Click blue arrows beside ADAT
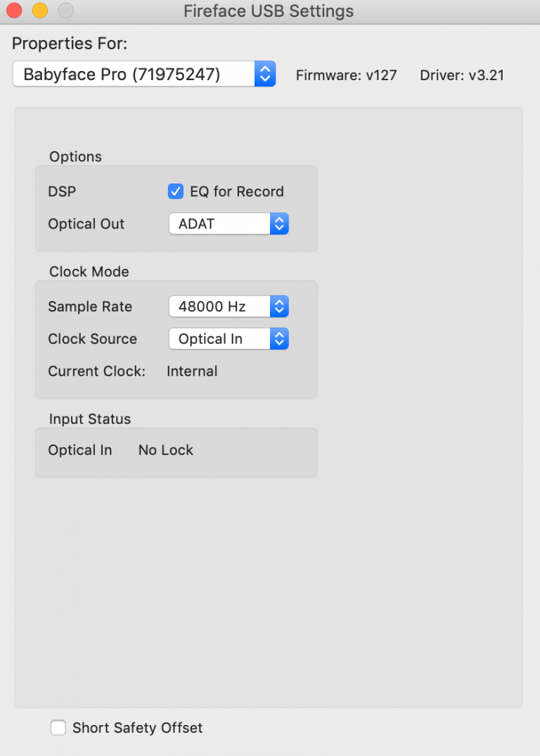The width and height of the screenshot is (540, 756). coord(279,224)
